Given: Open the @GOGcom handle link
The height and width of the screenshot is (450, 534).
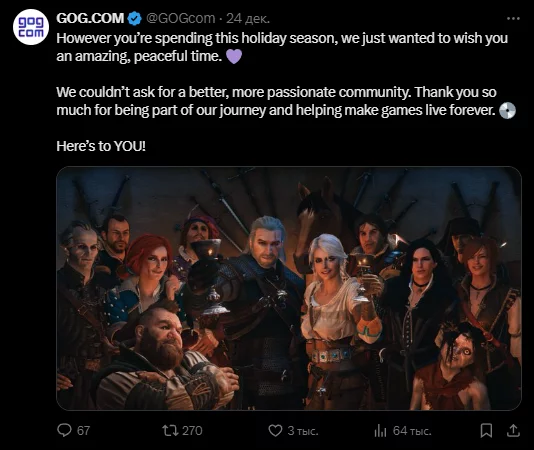Looking at the screenshot, I should [x=180, y=18].
